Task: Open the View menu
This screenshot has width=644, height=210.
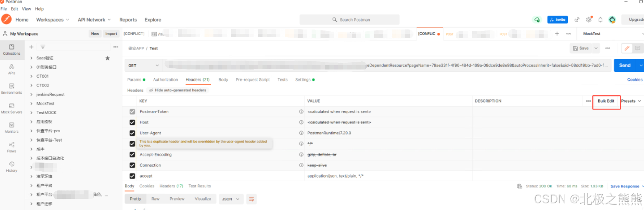Action: tap(26, 9)
